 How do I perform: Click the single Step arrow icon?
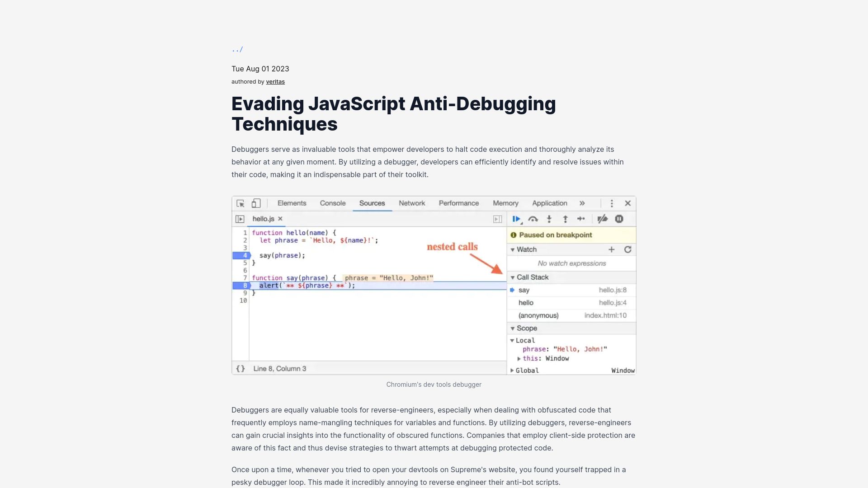click(581, 219)
